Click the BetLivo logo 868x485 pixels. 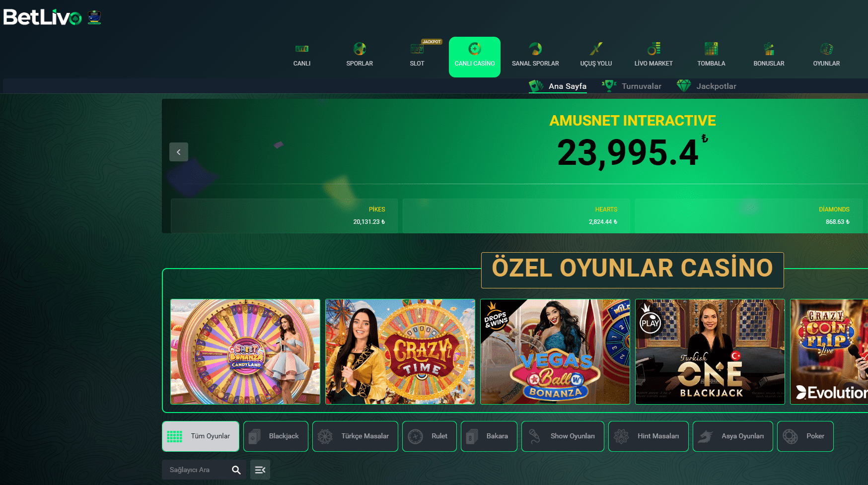coord(42,17)
